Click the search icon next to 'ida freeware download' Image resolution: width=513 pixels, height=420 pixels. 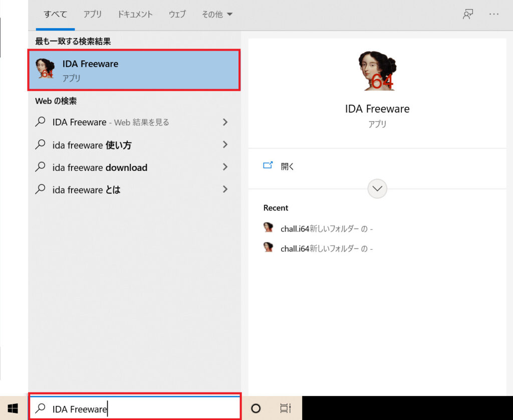click(40, 167)
